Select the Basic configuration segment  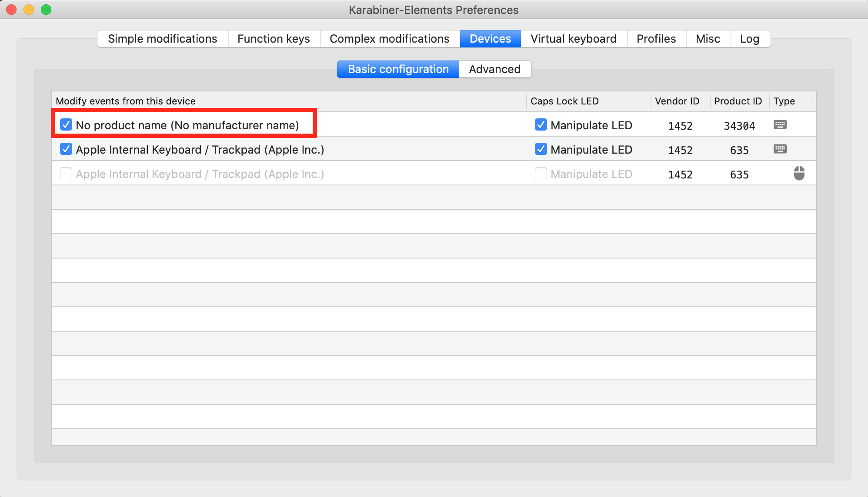click(398, 69)
